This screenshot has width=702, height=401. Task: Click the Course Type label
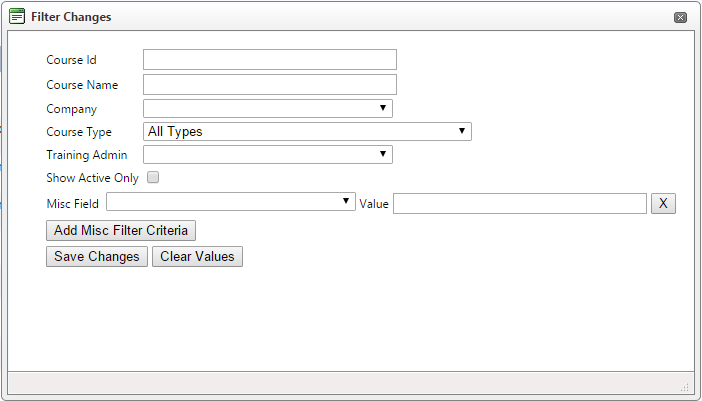click(x=79, y=132)
